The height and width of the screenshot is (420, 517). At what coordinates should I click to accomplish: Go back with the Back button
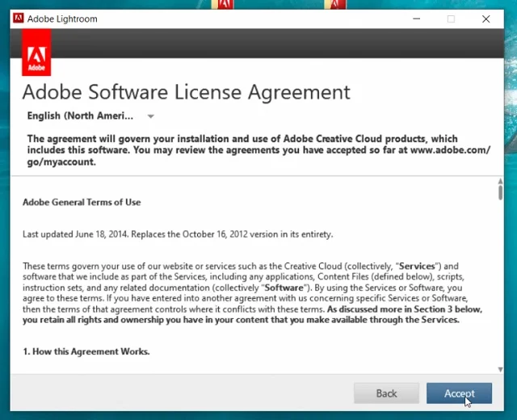386,393
